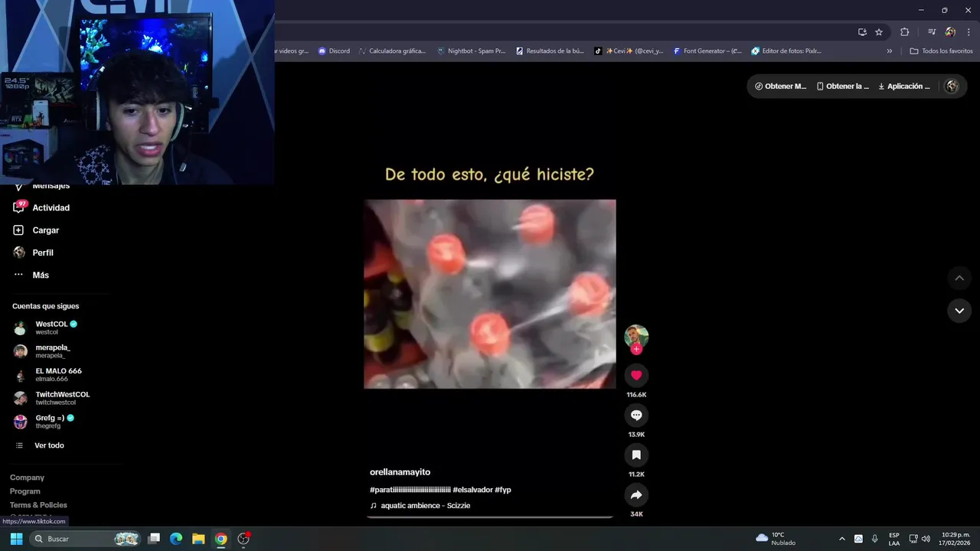
Task: Open the merapela_ followed account
Action: coord(52,351)
